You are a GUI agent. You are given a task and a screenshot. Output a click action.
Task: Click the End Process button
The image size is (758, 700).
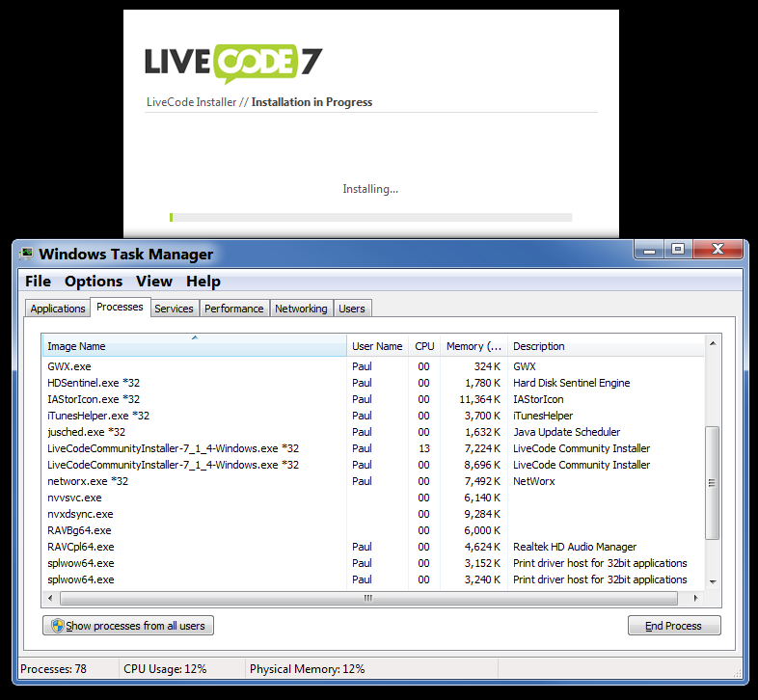coord(674,626)
